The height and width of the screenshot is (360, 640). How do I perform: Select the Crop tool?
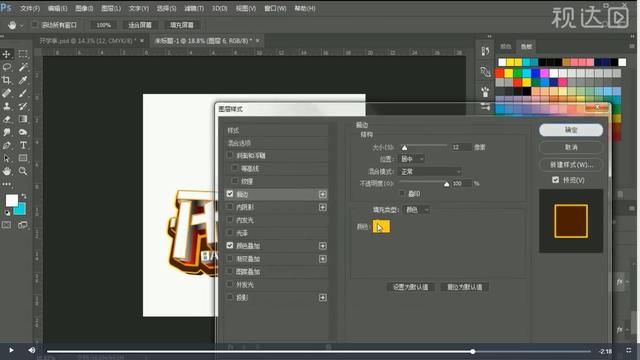pyautogui.click(x=7, y=80)
